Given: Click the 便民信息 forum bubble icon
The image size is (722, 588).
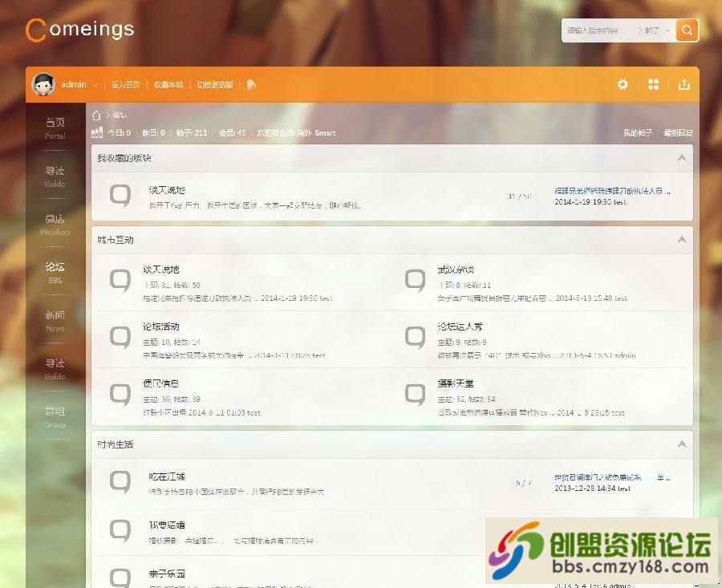Looking at the screenshot, I should tap(120, 395).
